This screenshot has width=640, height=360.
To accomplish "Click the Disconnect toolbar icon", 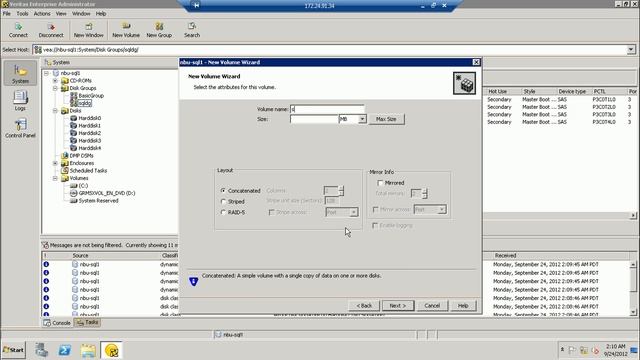I will click(x=51, y=30).
